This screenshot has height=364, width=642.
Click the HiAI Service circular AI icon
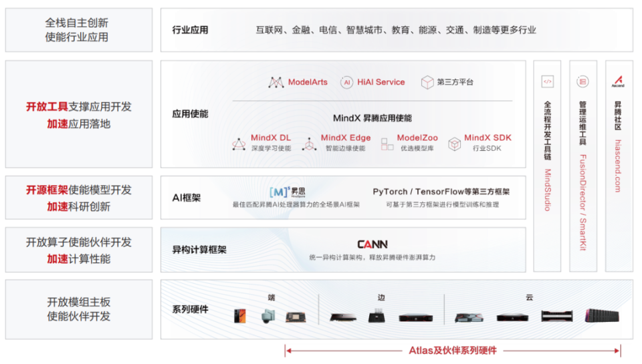[x=347, y=82]
